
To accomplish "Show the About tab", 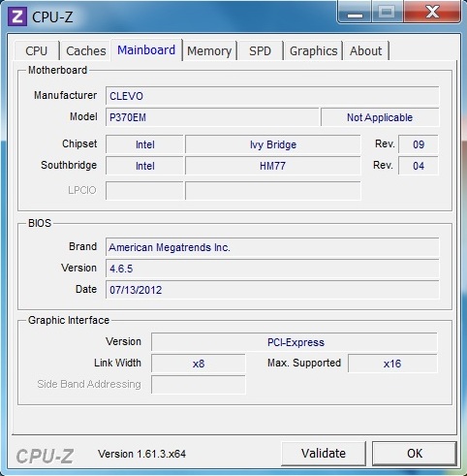I will click(x=366, y=50).
